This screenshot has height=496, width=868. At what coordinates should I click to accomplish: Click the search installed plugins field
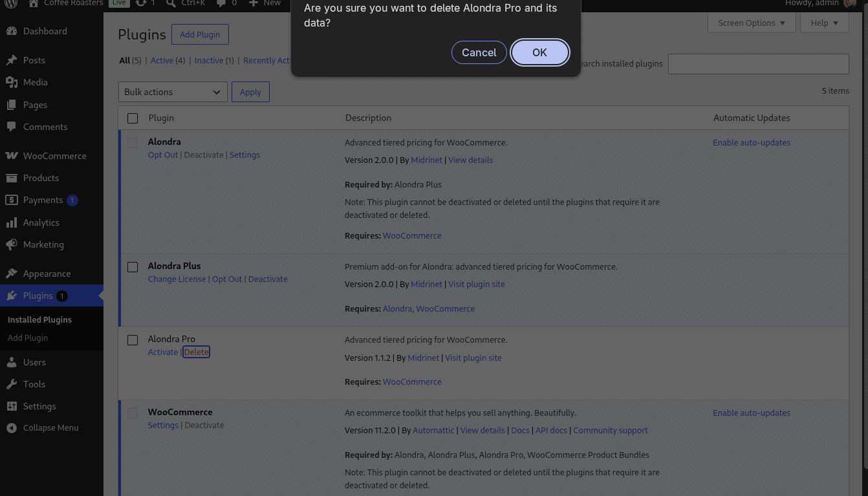point(758,64)
